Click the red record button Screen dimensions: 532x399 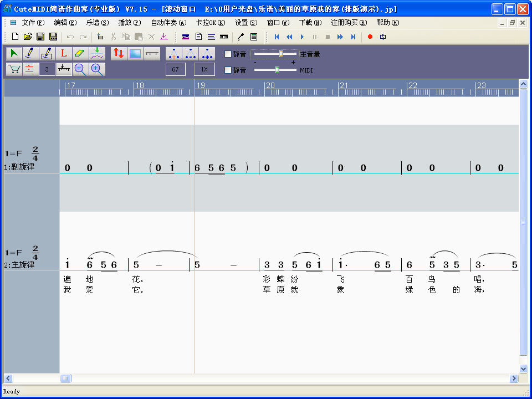(x=370, y=37)
